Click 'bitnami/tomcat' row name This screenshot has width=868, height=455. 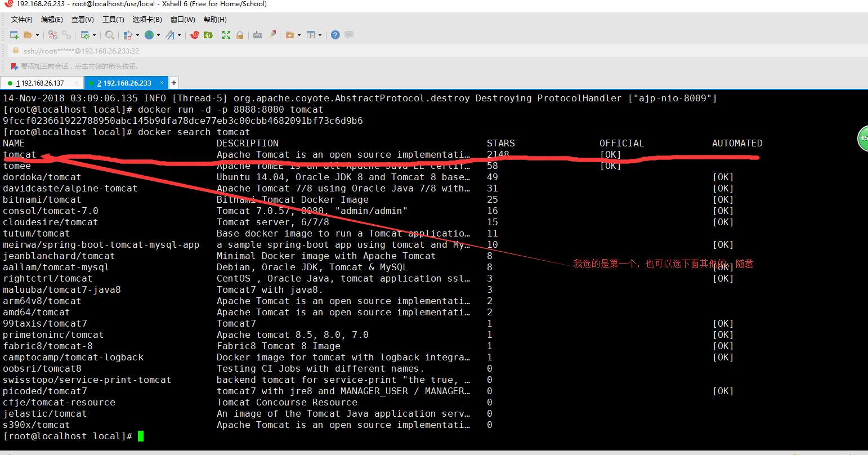(x=42, y=199)
